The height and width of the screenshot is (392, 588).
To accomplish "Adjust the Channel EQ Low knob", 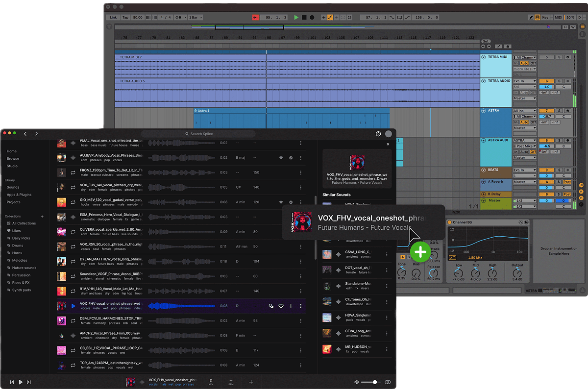I will (x=459, y=272).
